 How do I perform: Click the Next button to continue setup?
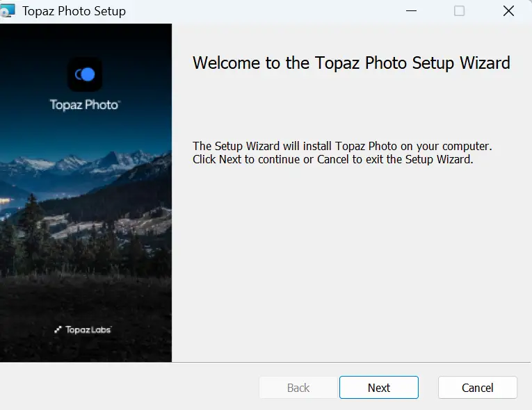pos(378,387)
